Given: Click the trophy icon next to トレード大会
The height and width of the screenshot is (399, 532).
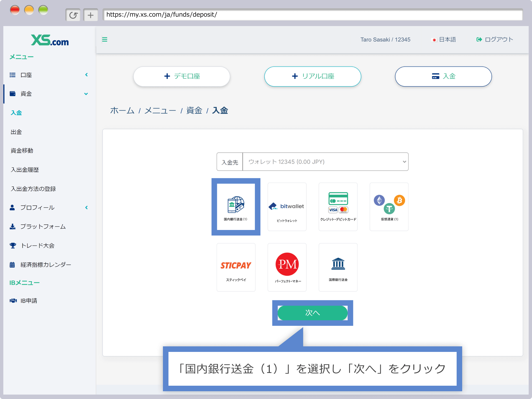Looking at the screenshot, I should (13, 245).
